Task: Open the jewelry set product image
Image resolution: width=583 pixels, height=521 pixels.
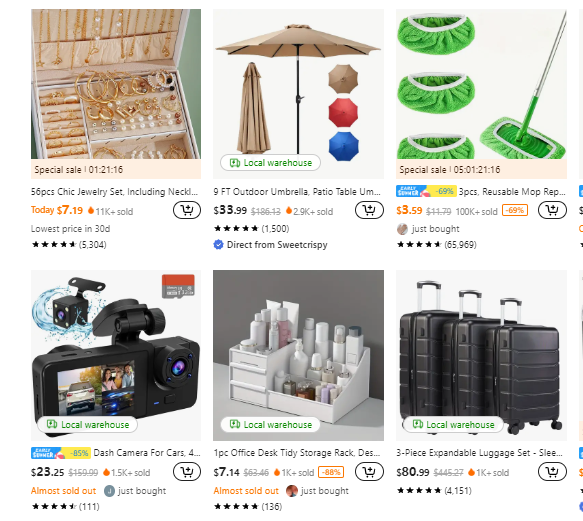Action: (116, 84)
